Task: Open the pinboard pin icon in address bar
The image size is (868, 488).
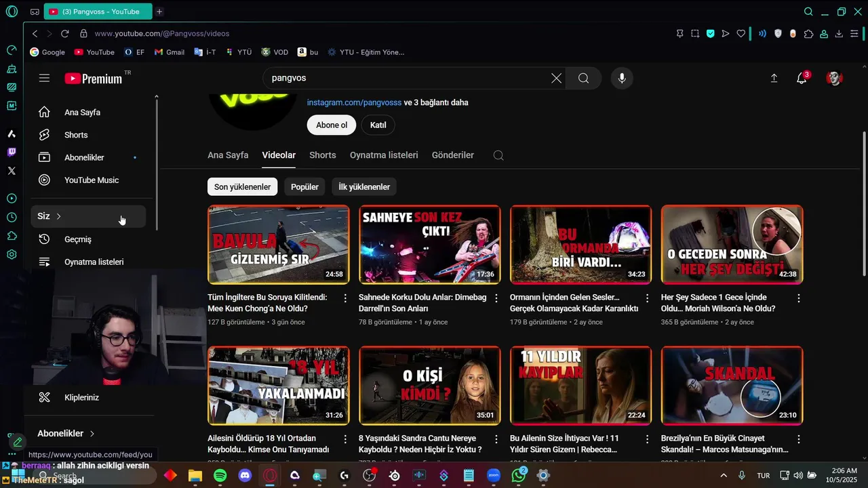Action: pyautogui.click(x=680, y=33)
